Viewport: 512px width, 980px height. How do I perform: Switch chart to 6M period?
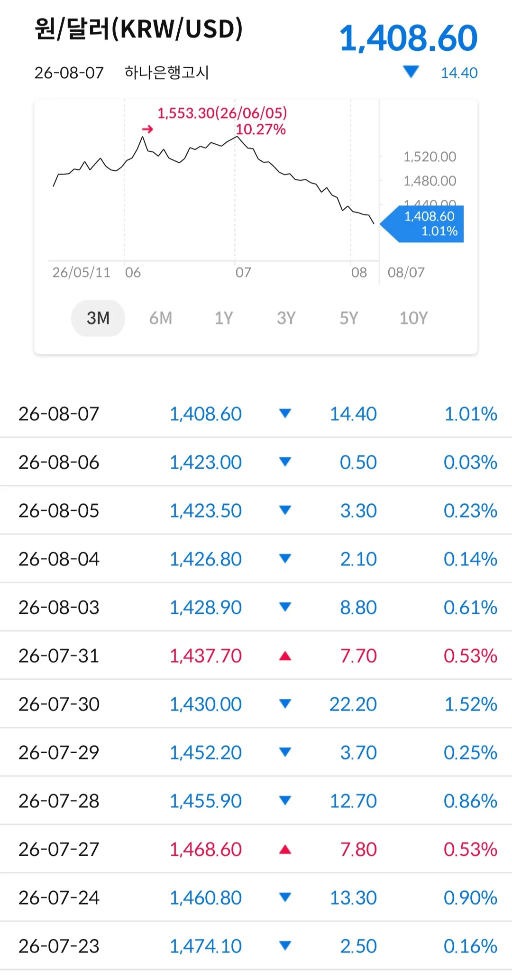click(x=161, y=318)
